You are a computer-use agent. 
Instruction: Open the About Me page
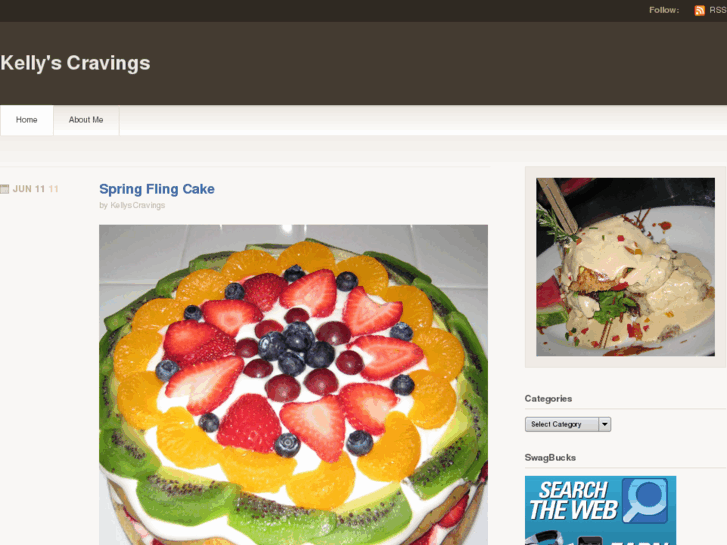click(x=86, y=120)
